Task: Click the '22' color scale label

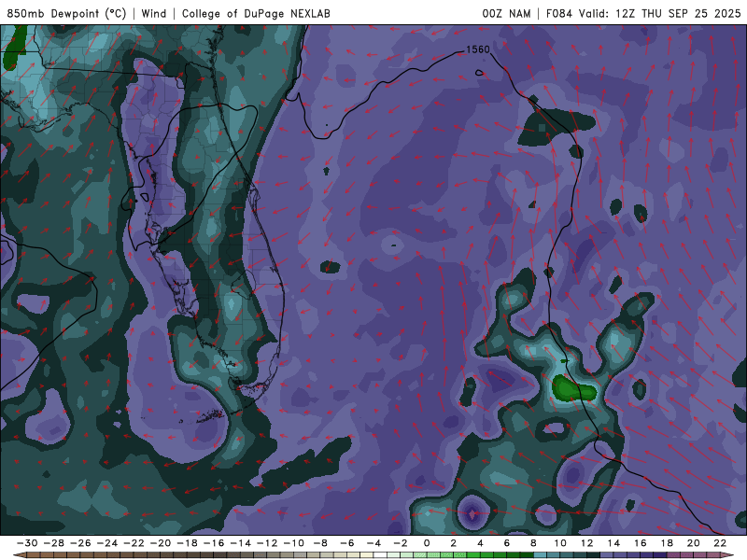Action: 720,543
